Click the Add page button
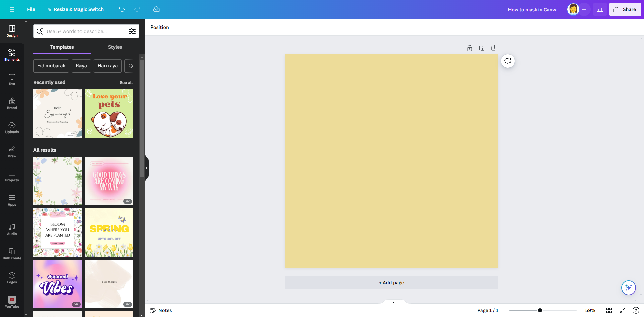 [391, 283]
